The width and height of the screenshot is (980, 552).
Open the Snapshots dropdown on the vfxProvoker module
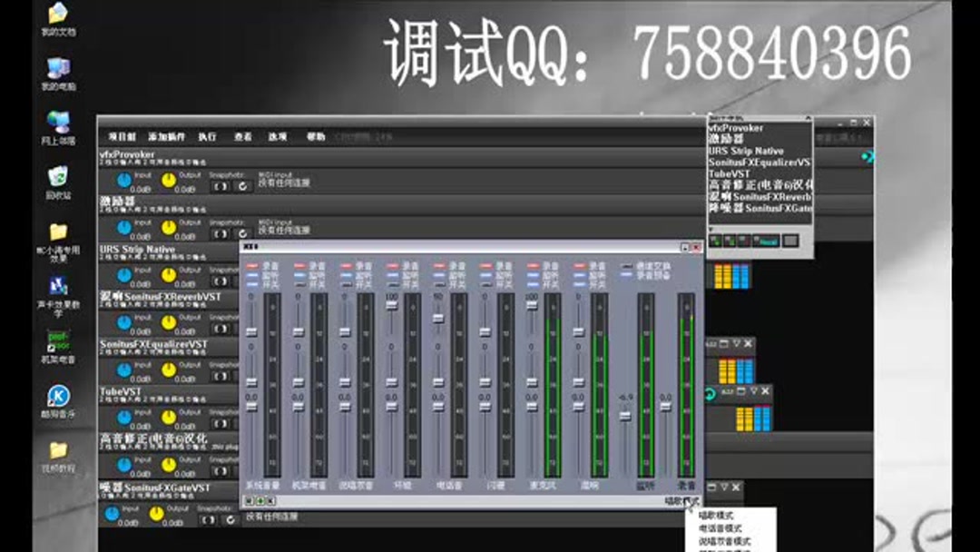[x=220, y=186]
